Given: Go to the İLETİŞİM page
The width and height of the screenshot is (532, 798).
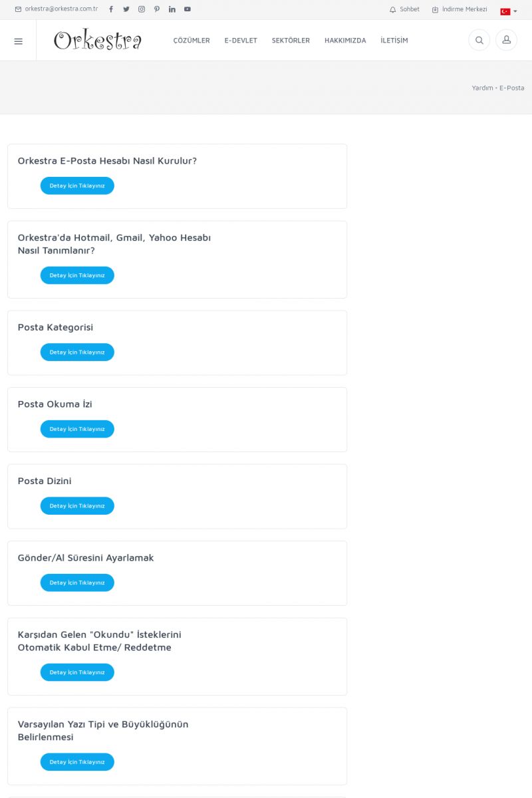Looking at the screenshot, I should (394, 41).
